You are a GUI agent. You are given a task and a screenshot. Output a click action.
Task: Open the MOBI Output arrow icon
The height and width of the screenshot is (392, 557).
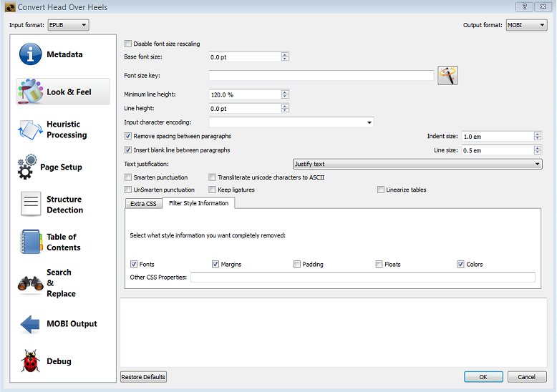(x=30, y=324)
